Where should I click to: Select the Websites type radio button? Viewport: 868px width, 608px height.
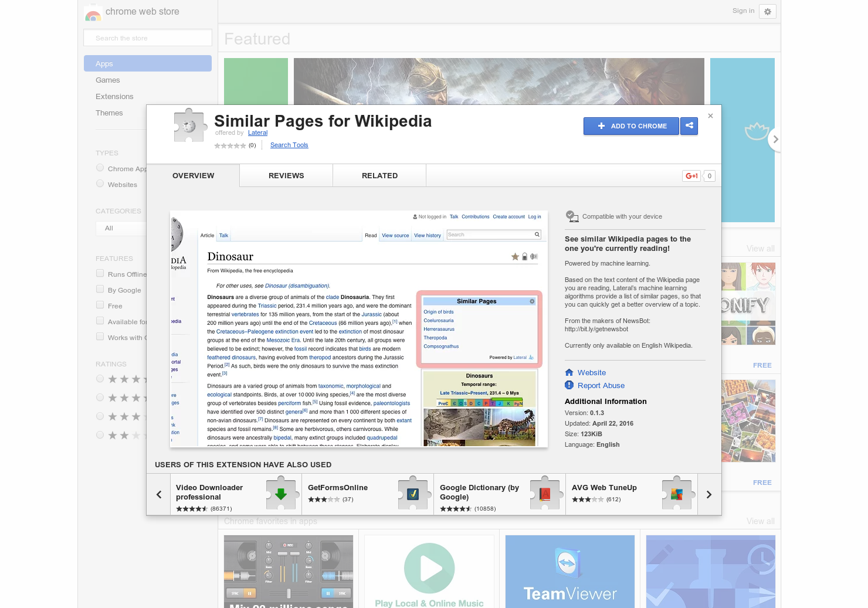pyautogui.click(x=100, y=182)
